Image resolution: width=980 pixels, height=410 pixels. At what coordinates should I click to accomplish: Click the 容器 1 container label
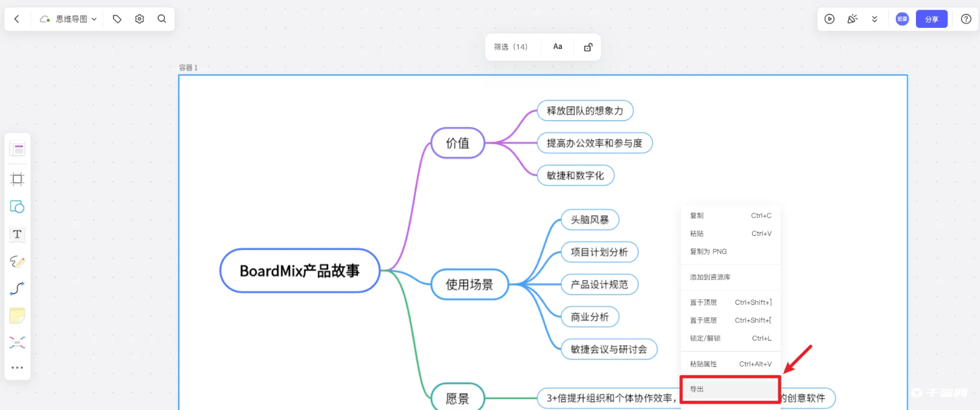[189, 68]
